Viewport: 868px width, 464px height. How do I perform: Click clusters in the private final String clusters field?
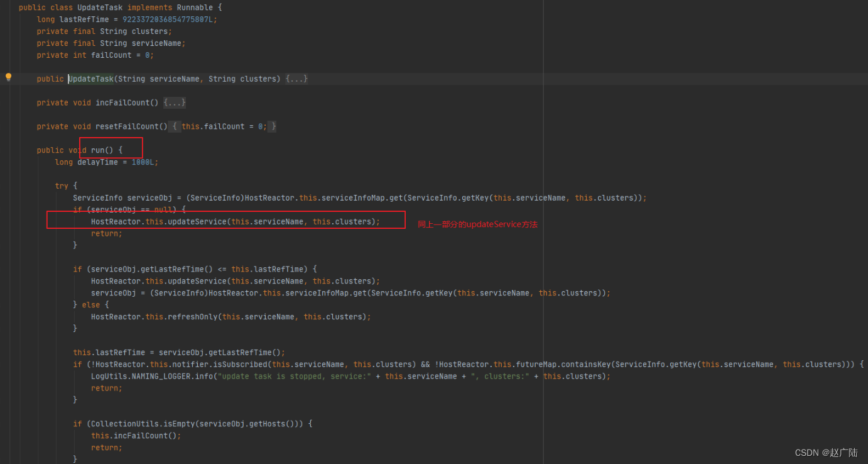tap(149, 31)
